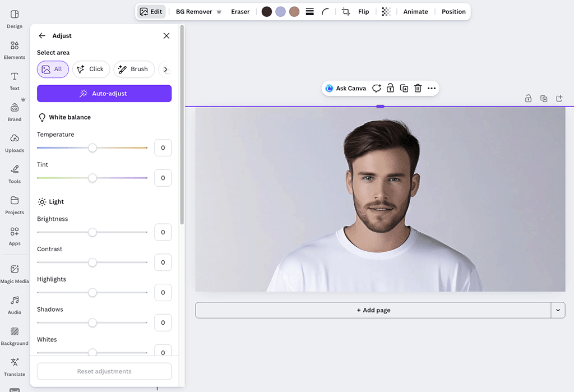Image resolution: width=574 pixels, height=392 pixels.
Task: Open the floating toolbar more options
Action: click(432, 88)
